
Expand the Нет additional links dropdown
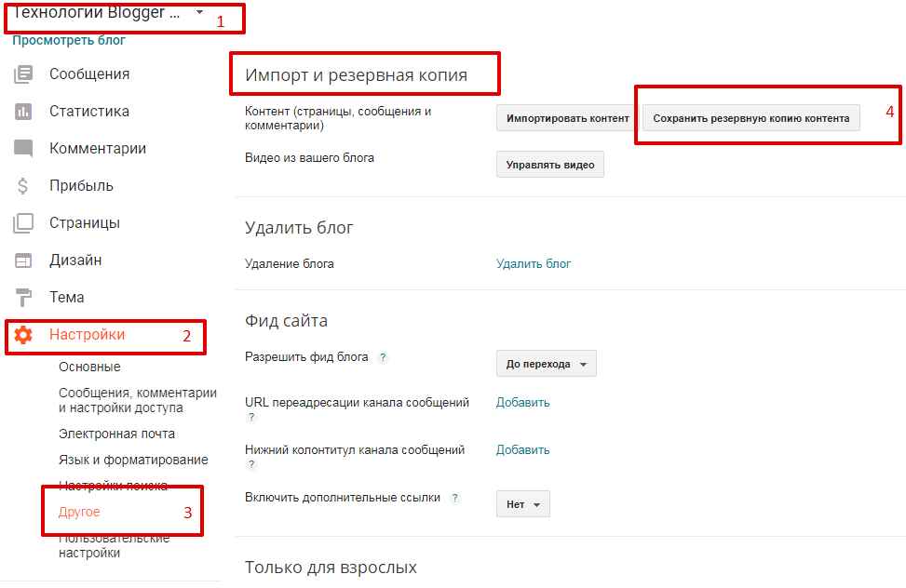click(522, 504)
